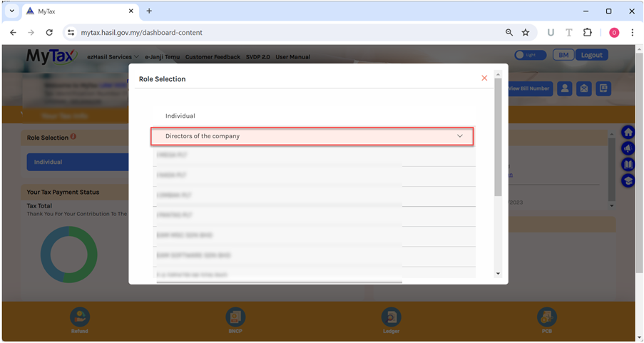Close the Role Selection dialog

(x=484, y=78)
